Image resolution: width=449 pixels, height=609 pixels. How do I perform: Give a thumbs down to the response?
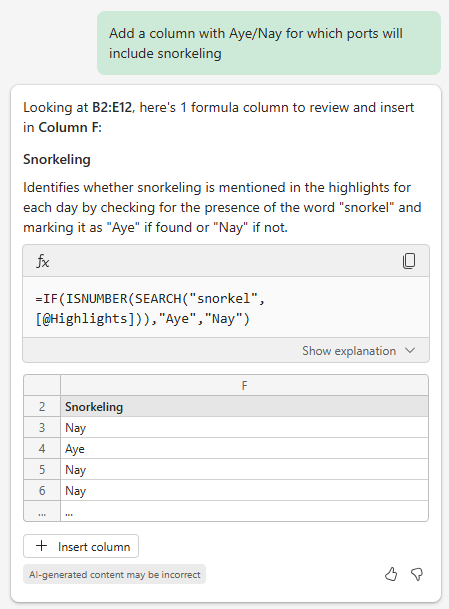417,574
